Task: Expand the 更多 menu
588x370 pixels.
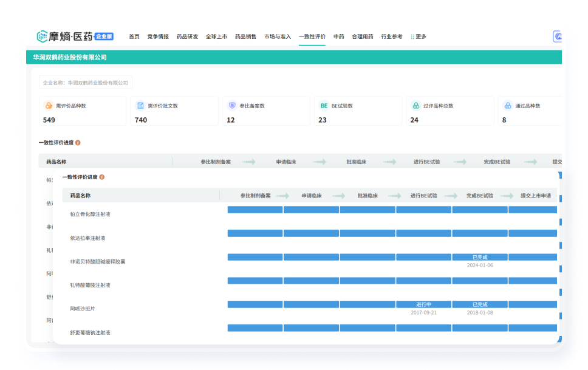Action: click(x=421, y=36)
